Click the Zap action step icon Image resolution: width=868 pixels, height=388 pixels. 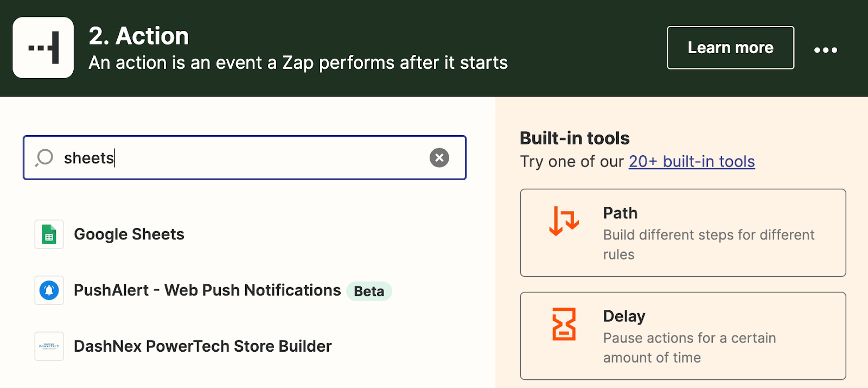[43, 48]
